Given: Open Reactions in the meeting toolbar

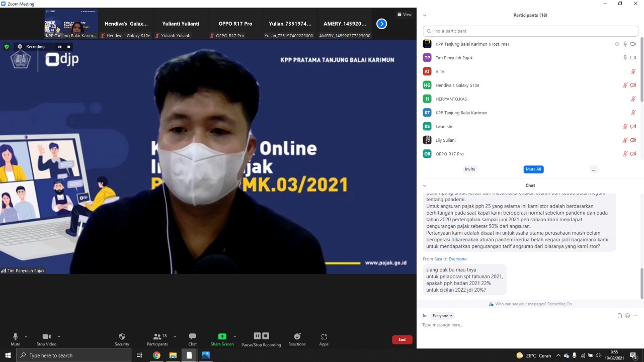Looking at the screenshot, I should point(297,336).
